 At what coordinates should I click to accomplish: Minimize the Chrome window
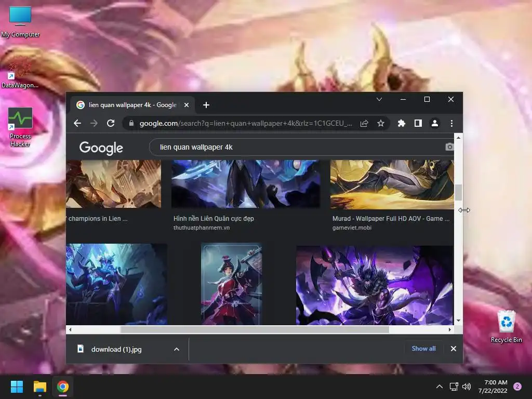[x=403, y=99]
